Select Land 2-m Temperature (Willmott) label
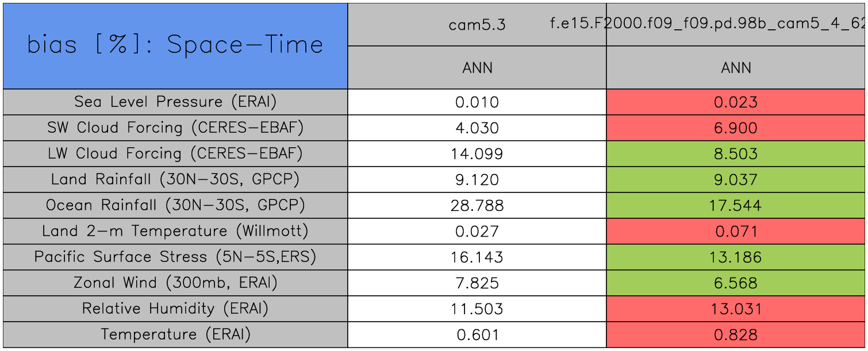The width and height of the screenshot is (868, 351). pos(175,231)
